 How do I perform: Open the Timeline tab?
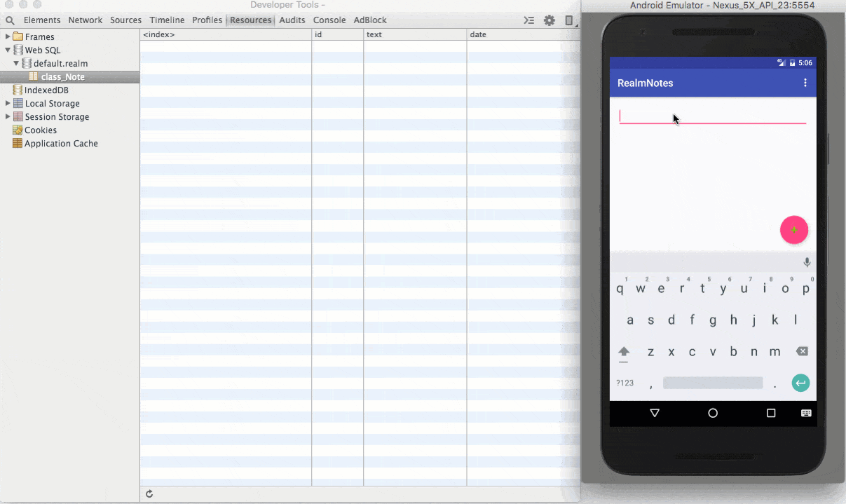[167, 20]
